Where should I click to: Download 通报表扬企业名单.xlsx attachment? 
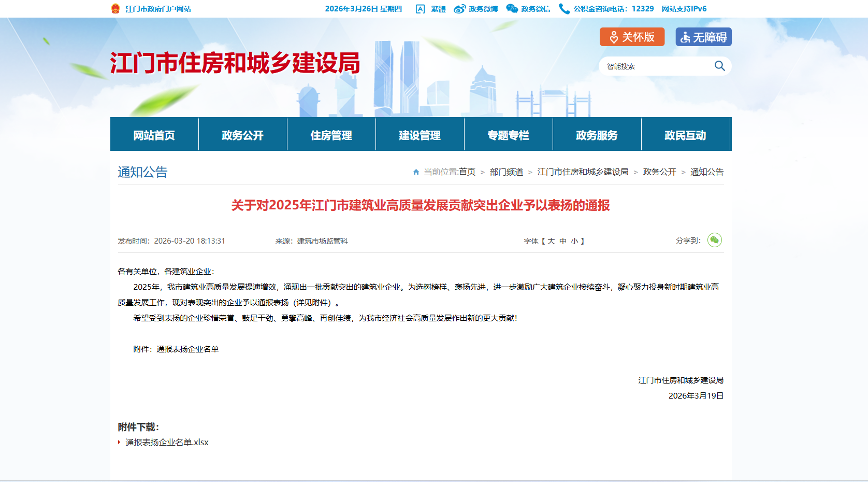click(167, 442)
